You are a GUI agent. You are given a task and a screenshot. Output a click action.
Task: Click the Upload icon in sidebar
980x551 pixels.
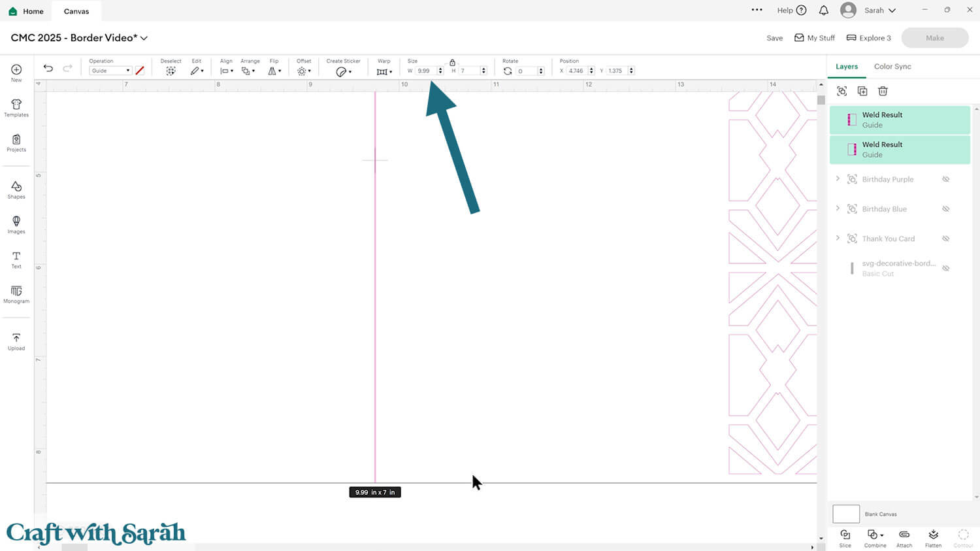pos(16,341)
